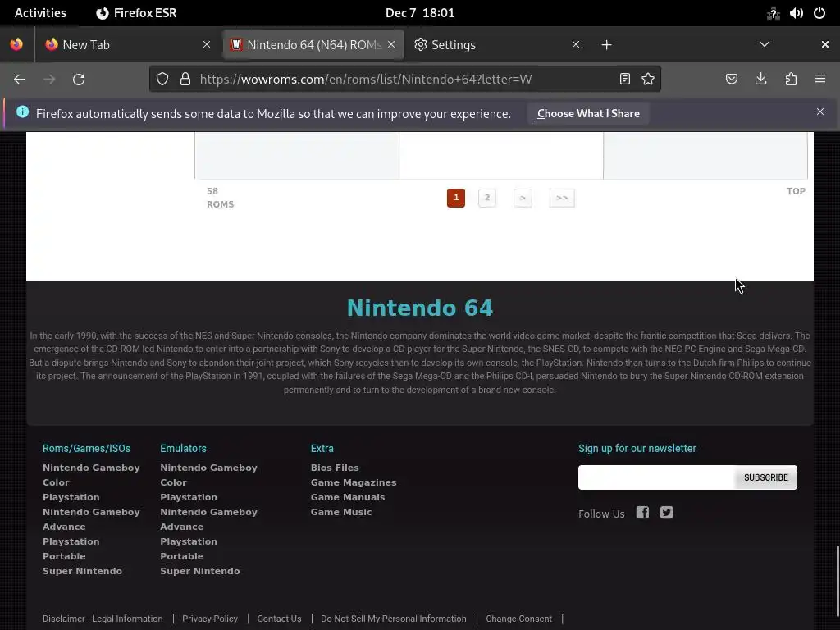Close the Nintendo 64 ROMs tab
840x630 pixels.
(391, 44)
